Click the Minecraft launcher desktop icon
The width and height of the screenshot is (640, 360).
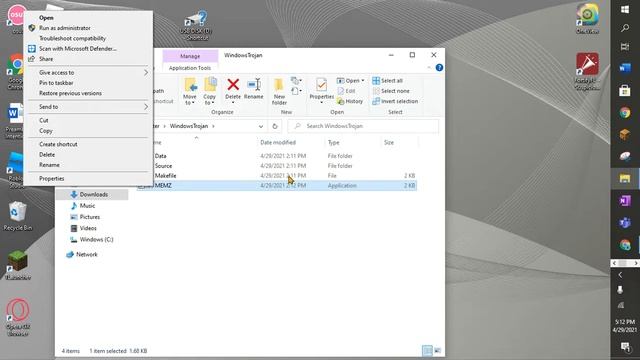[18, 265]
